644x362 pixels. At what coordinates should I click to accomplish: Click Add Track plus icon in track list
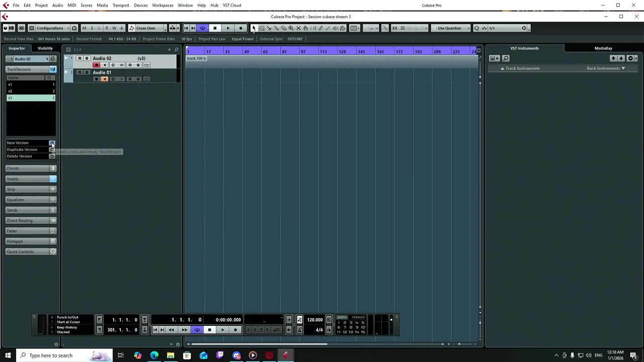[x=169, y=49]
